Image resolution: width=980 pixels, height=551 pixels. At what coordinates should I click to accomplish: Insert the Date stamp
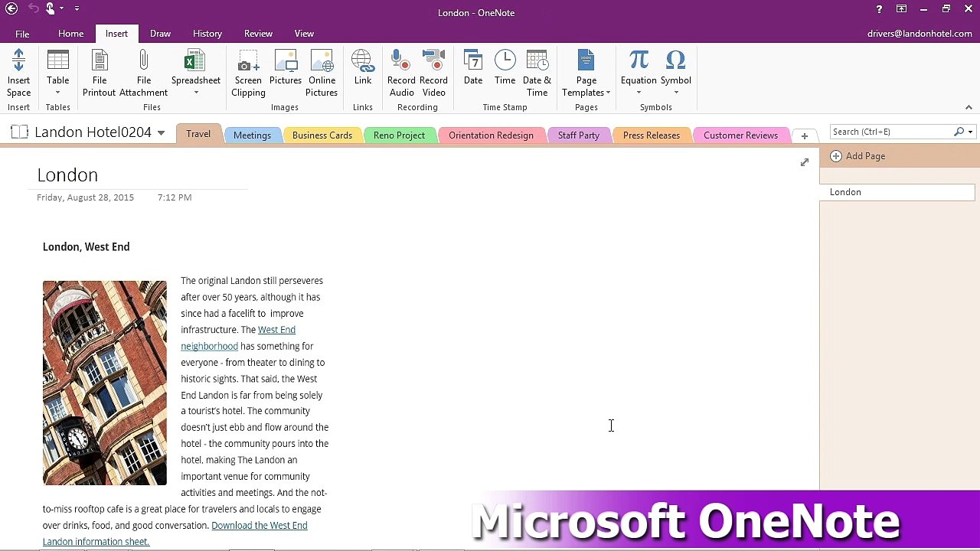pyautogui.click(x=473, y=67)
